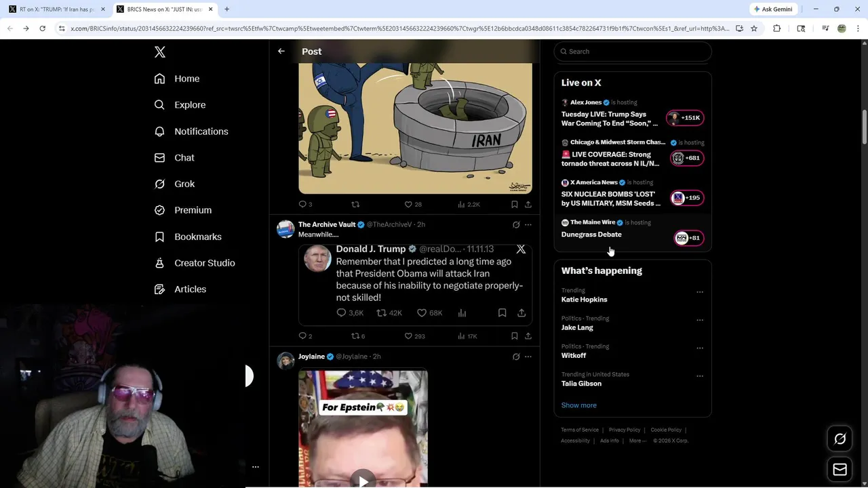Play the Joylaine For Epstein video
The width and height of the screenshot is (868, 488).
tap(363, 481)
